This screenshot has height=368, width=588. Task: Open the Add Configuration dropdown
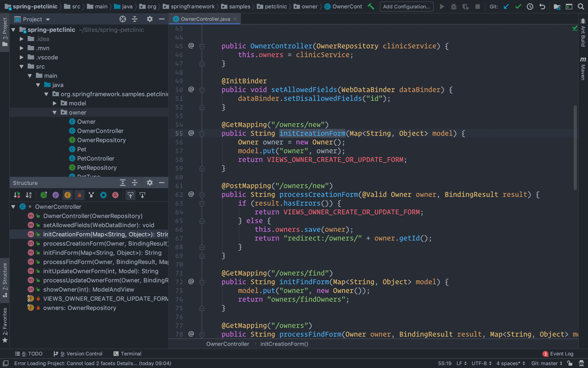pos(406,6)
